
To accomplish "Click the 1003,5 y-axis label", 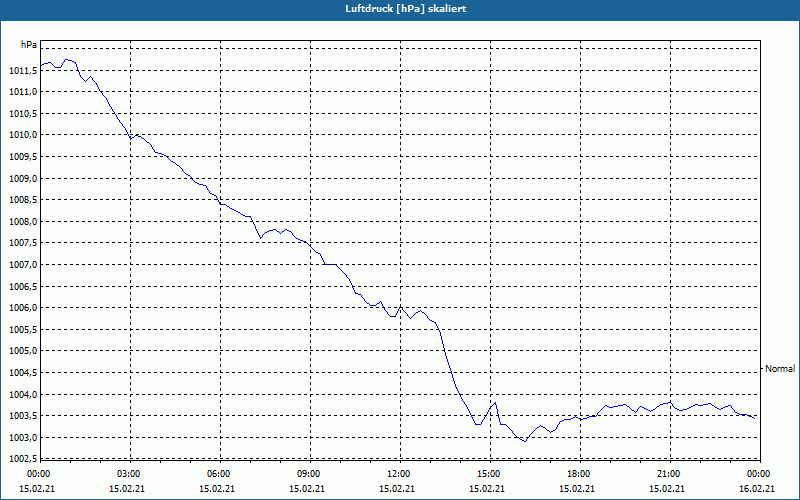I will tap(23, 416).
